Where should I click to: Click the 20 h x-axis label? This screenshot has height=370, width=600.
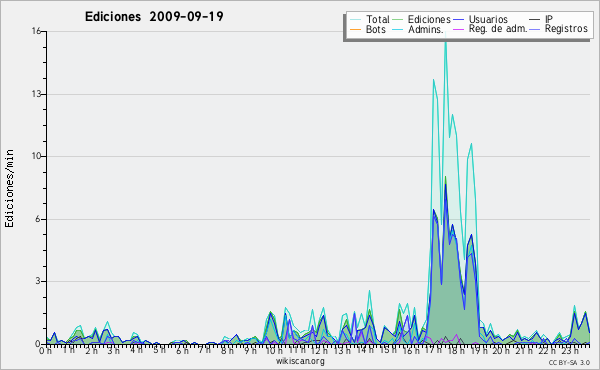tap(500, 350)
